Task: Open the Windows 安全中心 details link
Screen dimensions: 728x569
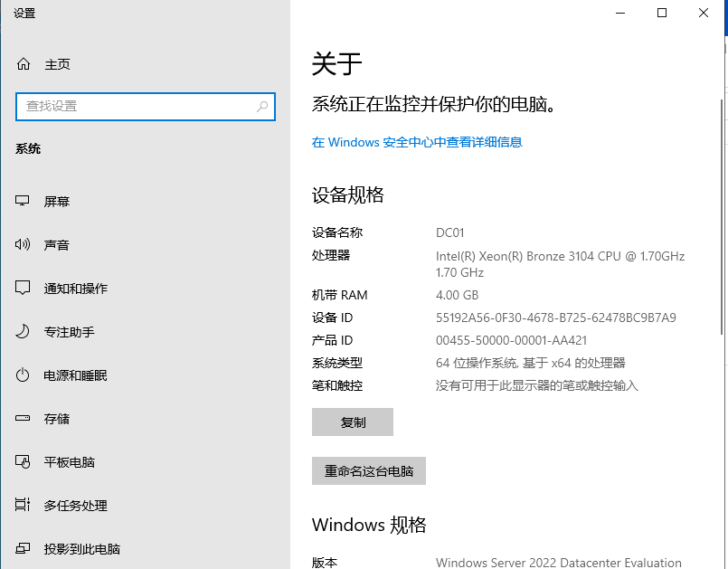Action: [417, 142]
